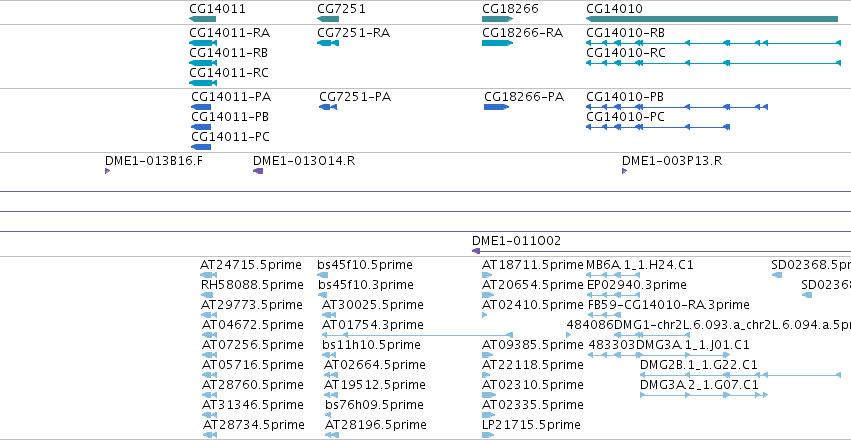Pick the AT18711.5prime EST

coord(487,275)
